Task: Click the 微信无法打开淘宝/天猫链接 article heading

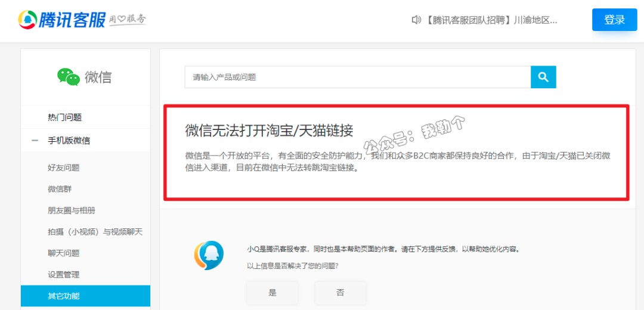Action: point(269,131)
